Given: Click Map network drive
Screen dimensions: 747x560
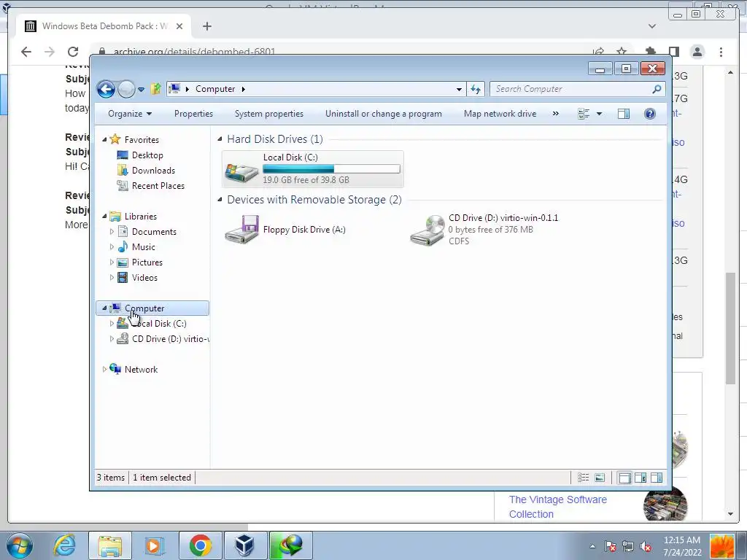Looking at the screenshot, I should point(500,114).
